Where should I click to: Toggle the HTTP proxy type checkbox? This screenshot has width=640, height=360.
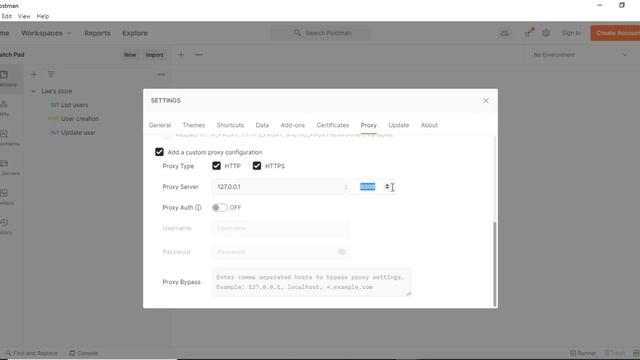coord(216,166)
